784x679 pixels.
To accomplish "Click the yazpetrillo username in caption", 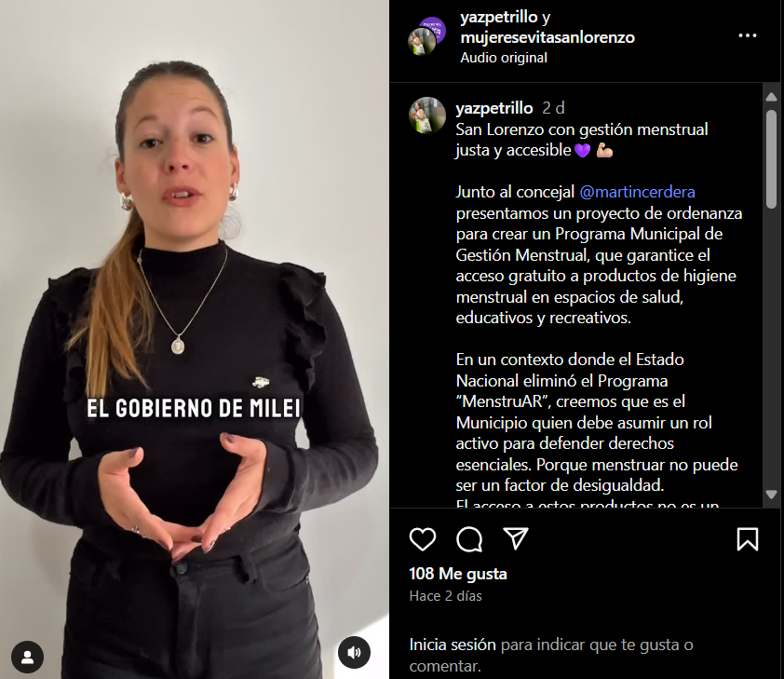I will (494, 108).
